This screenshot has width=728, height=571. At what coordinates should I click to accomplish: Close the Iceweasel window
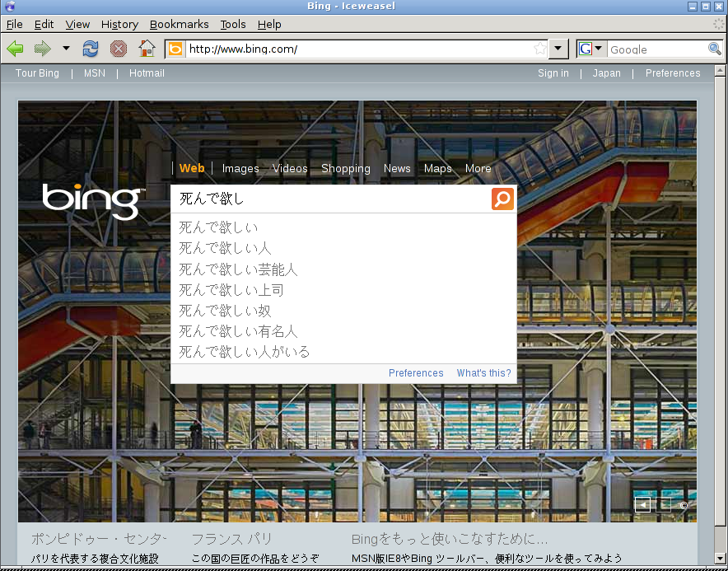719,6
